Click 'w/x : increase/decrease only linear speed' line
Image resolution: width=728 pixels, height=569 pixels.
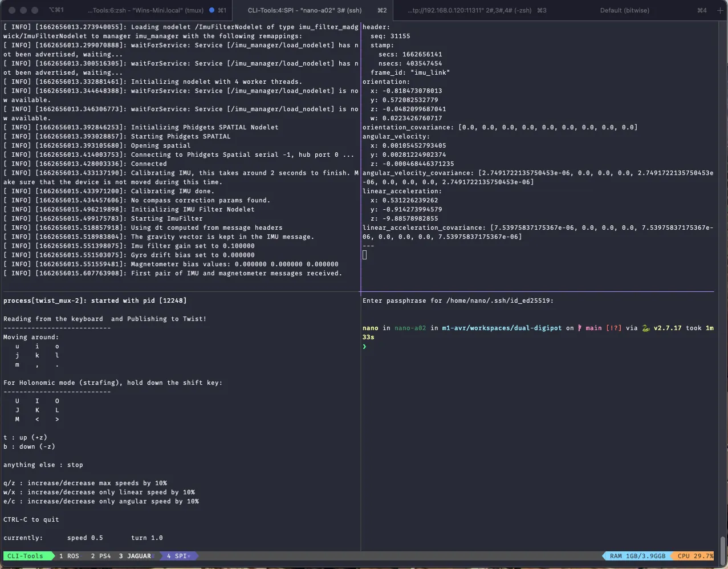[x=99, y=492]
